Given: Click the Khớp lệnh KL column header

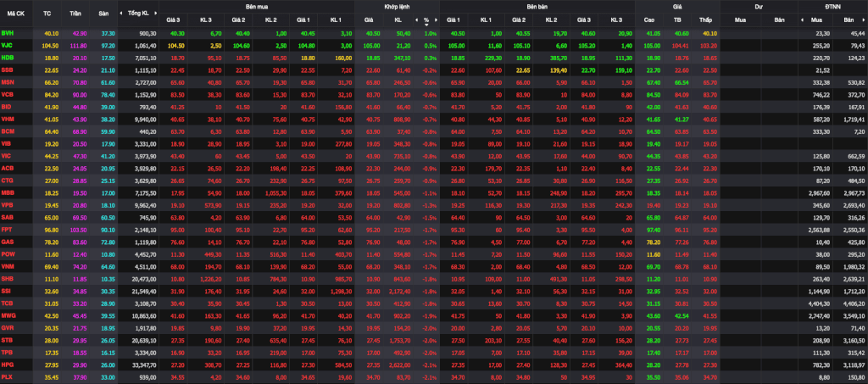Looking at the screenshot, I should tap(398, 19).
